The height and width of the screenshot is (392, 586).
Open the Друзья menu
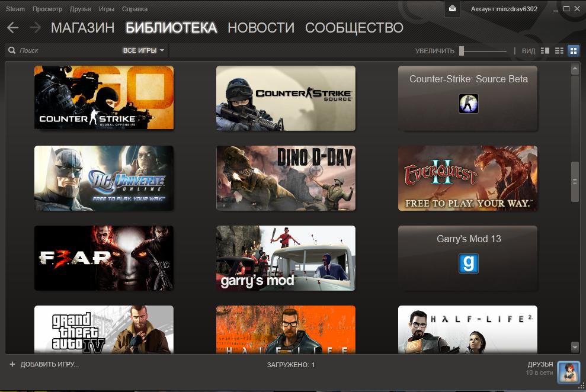80,9
